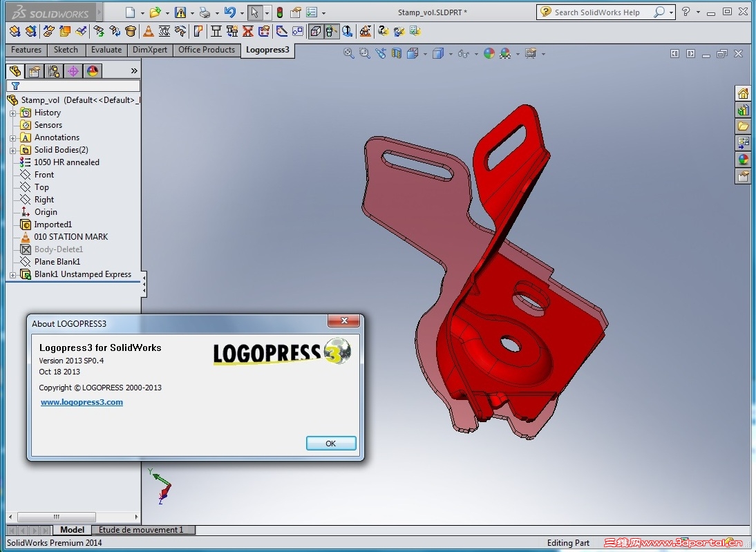The height and width of the screenshot is (552, 756).
Task: Expand the Solid Bodies(2) folder
Action: (x=12, y=151)
